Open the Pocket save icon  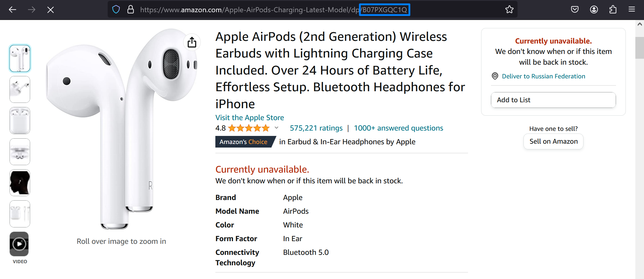(x=574, y=10)
